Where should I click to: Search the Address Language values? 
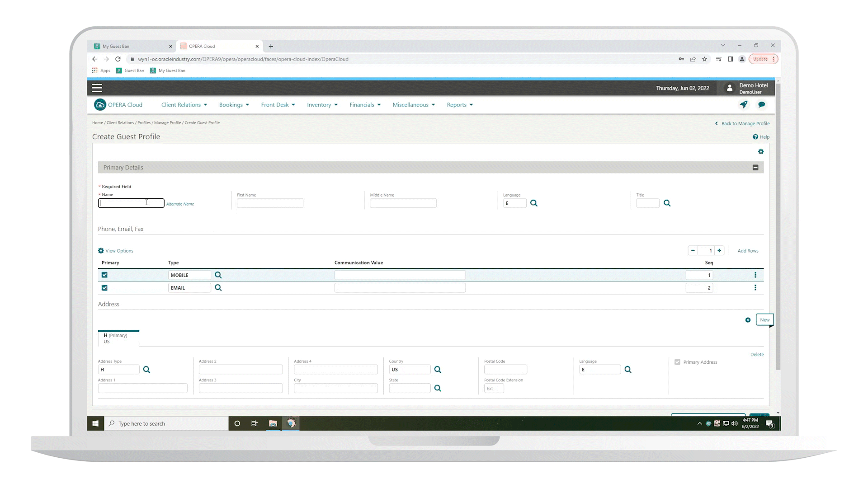click(628, 370)
